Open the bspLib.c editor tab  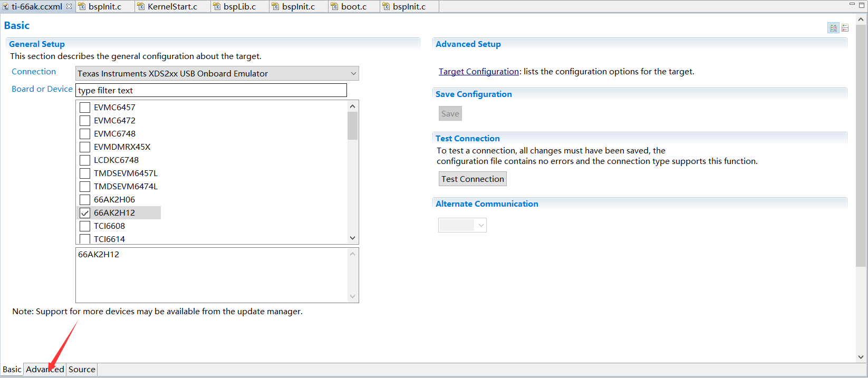[x=239, y=6]
